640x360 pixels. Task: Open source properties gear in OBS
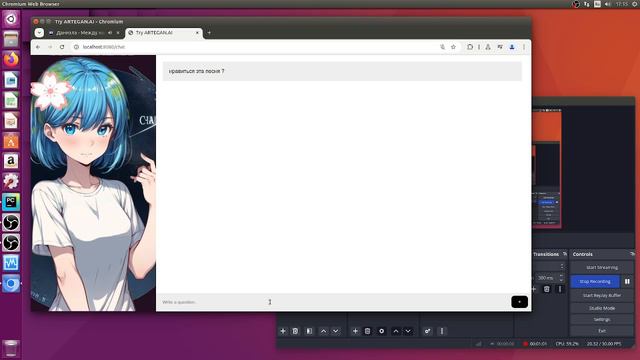[x=382, y=331]
